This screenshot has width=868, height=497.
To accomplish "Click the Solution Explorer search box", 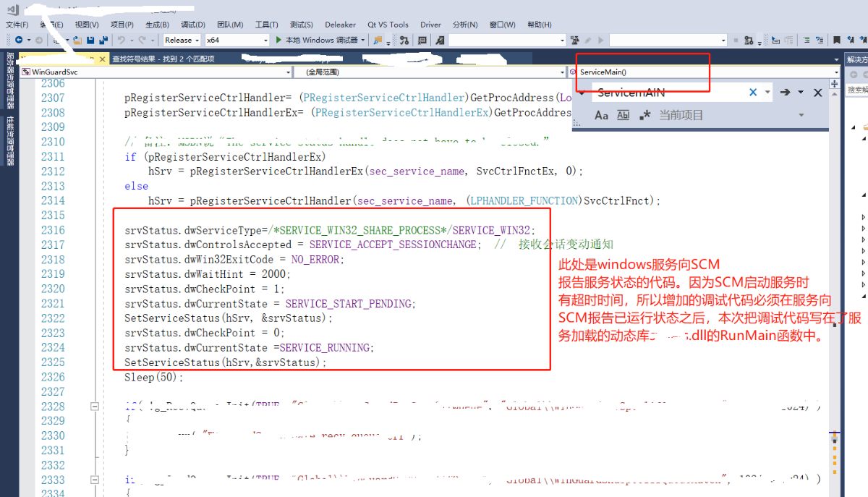I will pyautogui.click(x=857, y=90).
